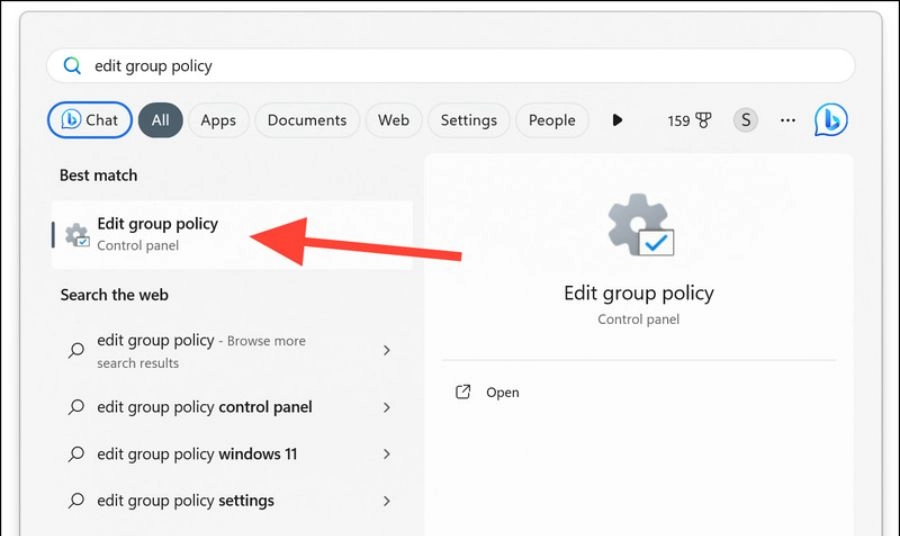Screen dimensions: 900x536
Task: Launch the Bing chat icon at top right
Action: click(831, 120)
